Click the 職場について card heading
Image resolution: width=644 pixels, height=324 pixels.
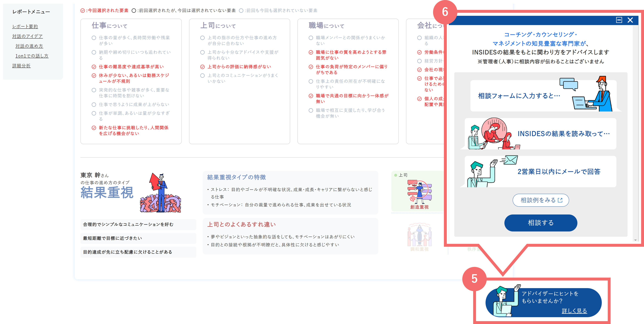click(326, 25)
